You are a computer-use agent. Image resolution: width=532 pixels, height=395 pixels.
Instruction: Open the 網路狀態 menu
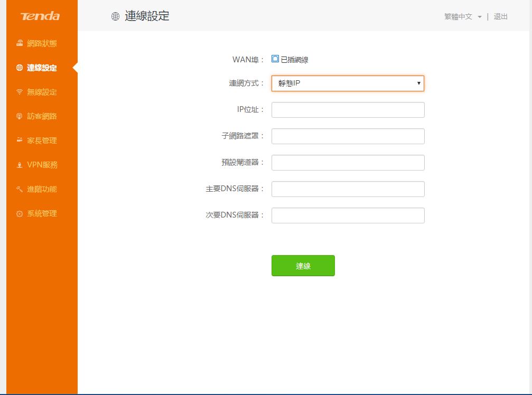(42, 43)
